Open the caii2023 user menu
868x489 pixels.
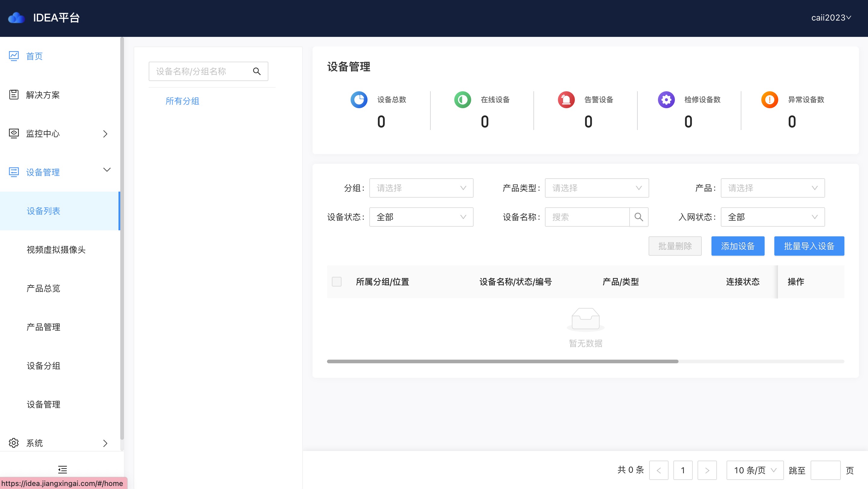coord(831,18)
